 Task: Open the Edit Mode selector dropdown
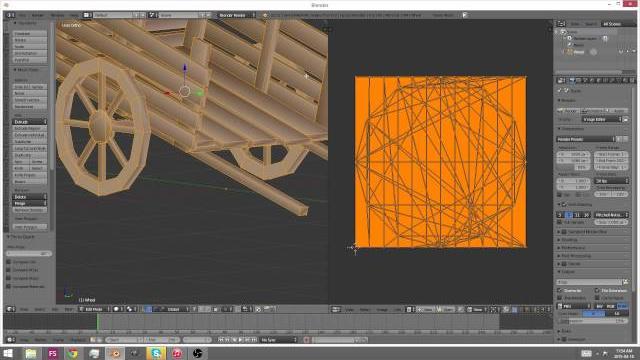96,309
